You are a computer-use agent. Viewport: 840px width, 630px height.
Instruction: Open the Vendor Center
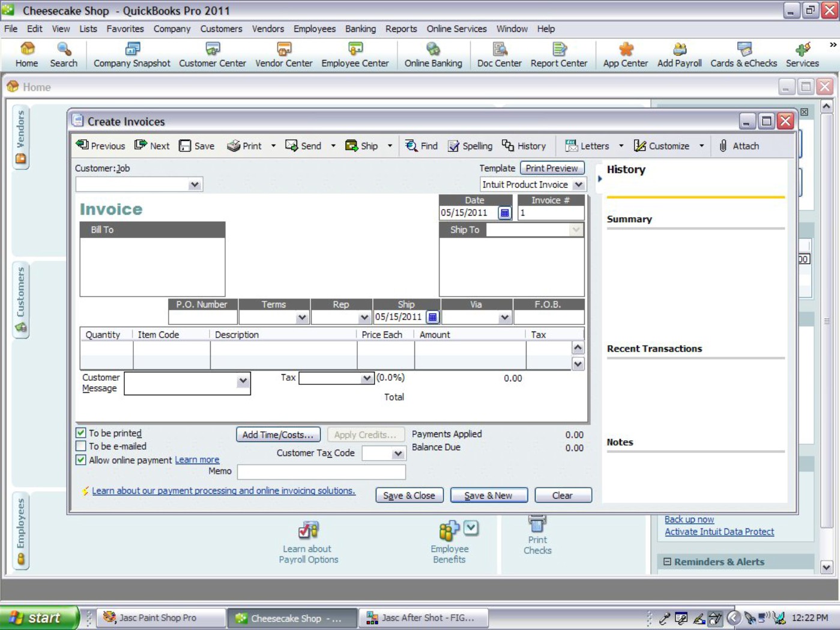coord(283,55)
